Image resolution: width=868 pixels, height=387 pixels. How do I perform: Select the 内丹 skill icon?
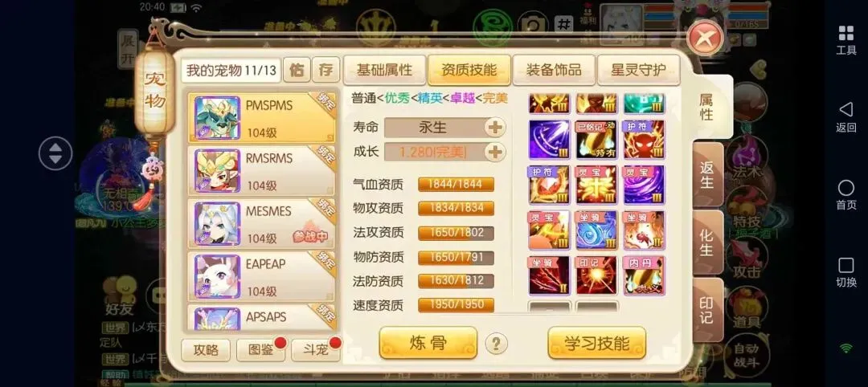click(644, 275)
